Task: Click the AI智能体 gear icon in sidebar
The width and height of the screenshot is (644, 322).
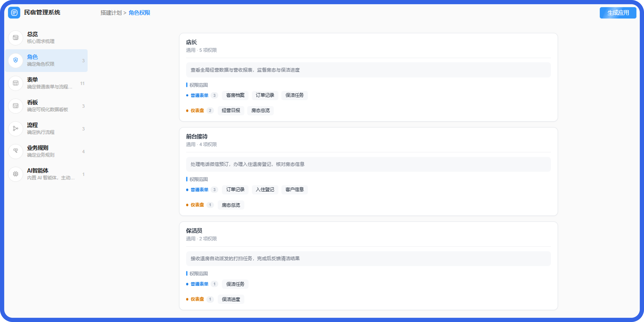Action: (x=16, y=174)
